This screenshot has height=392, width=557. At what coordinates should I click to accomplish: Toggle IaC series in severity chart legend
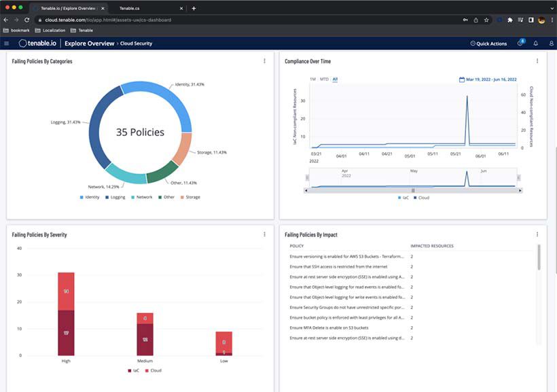point(134,370)
